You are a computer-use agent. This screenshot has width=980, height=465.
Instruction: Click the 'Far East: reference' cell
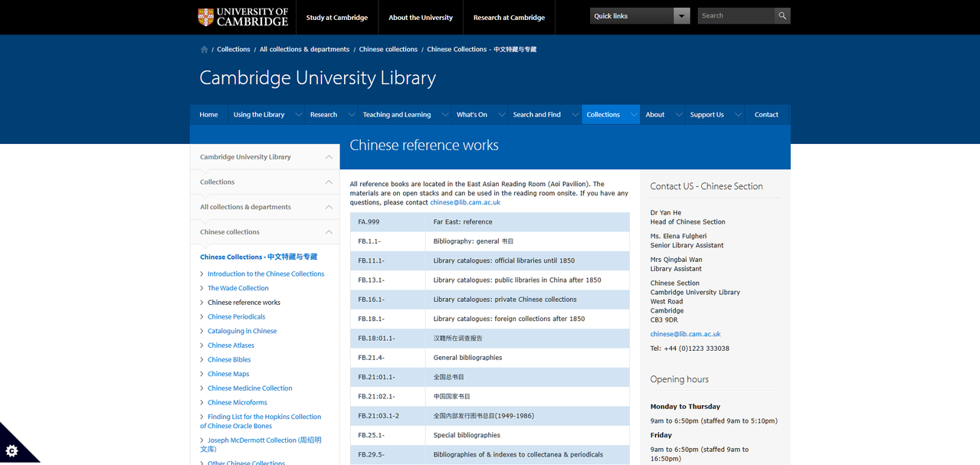point(527,222)
